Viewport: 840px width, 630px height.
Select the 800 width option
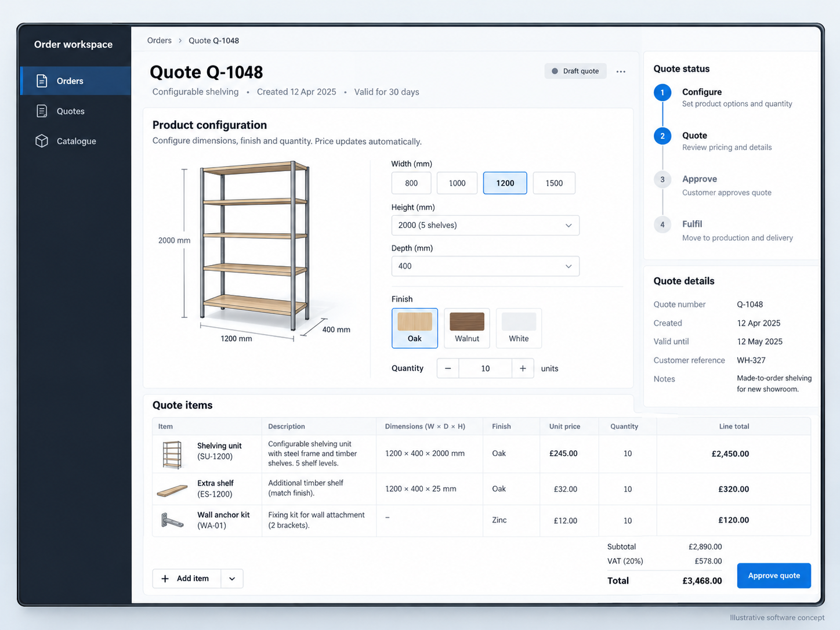click(411, 183)
